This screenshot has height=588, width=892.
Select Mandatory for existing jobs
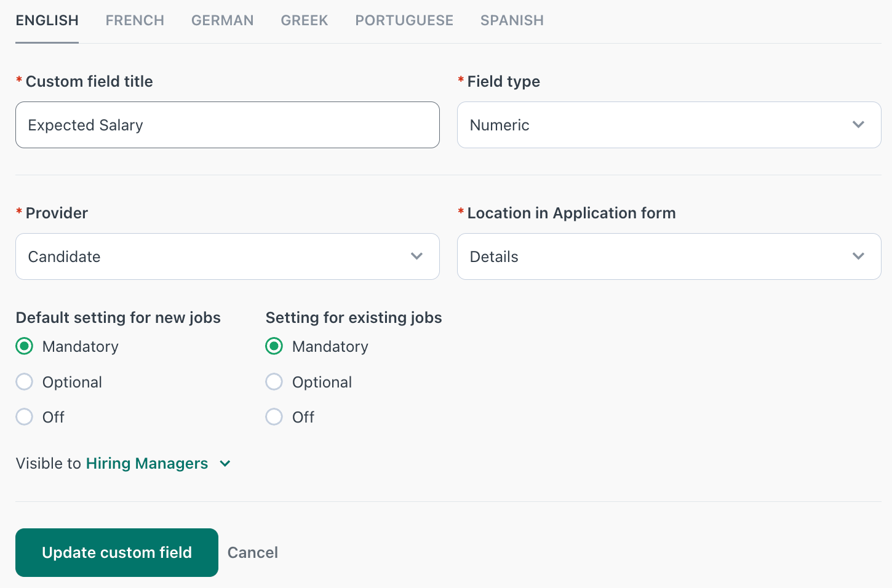[x=274, y=346]
